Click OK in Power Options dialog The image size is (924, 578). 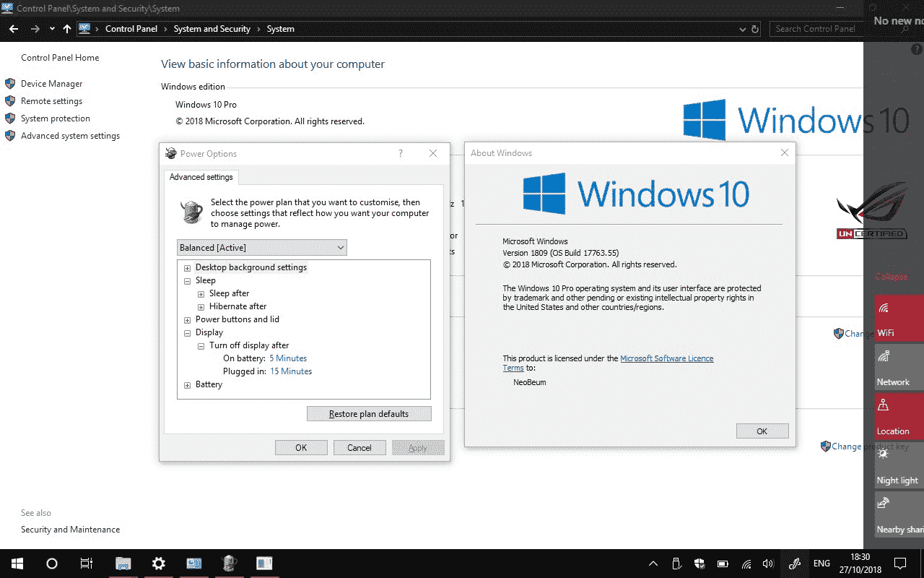click(x=301, y=448)
